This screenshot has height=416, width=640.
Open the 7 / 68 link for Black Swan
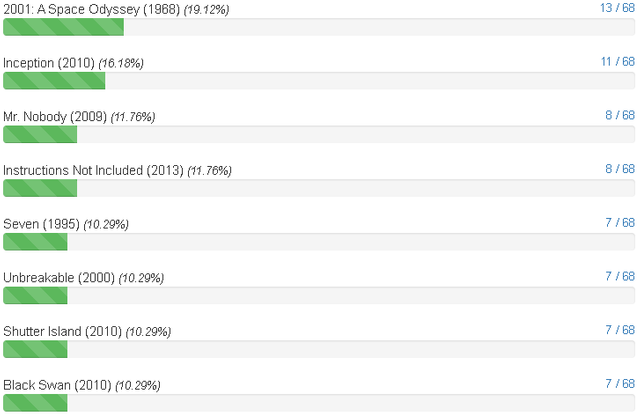[x=620, y=384]
